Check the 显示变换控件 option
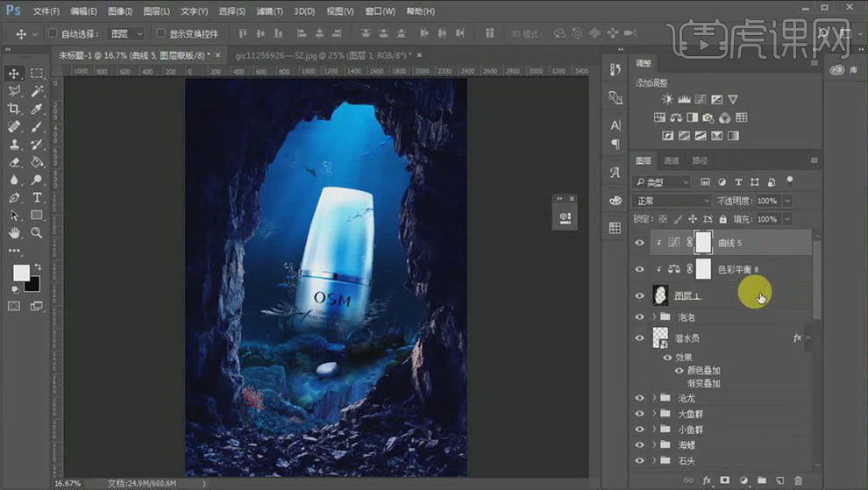The image size is (868, 490). pyautogui.click(x=160, y=33)
